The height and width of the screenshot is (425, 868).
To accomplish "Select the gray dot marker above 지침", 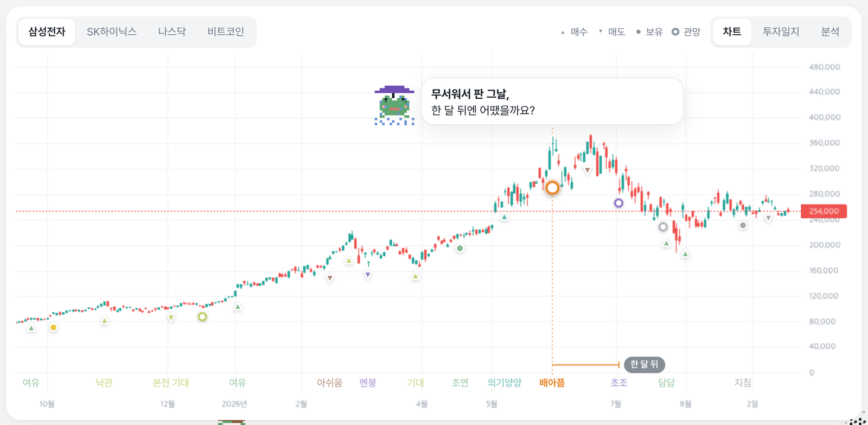I will coord(743,225).
